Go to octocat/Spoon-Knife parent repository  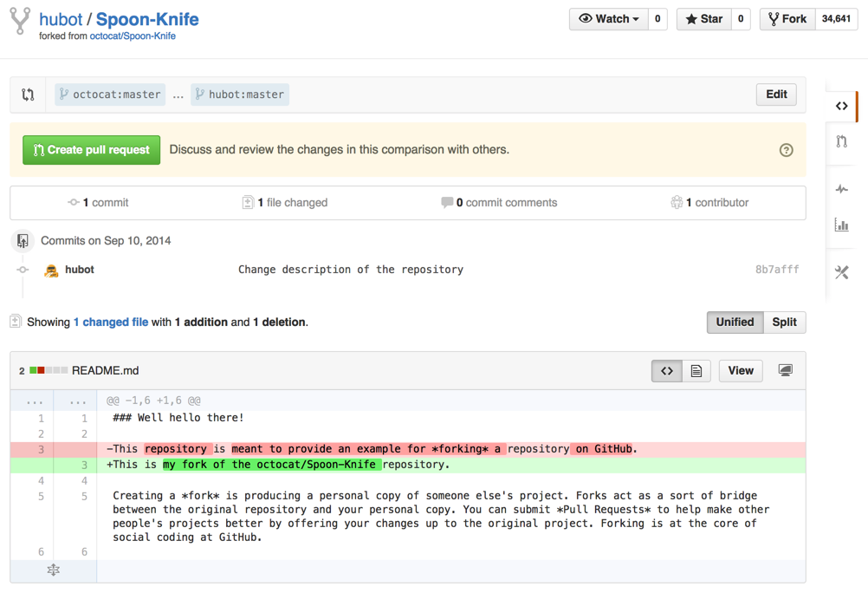coord(133,36)
